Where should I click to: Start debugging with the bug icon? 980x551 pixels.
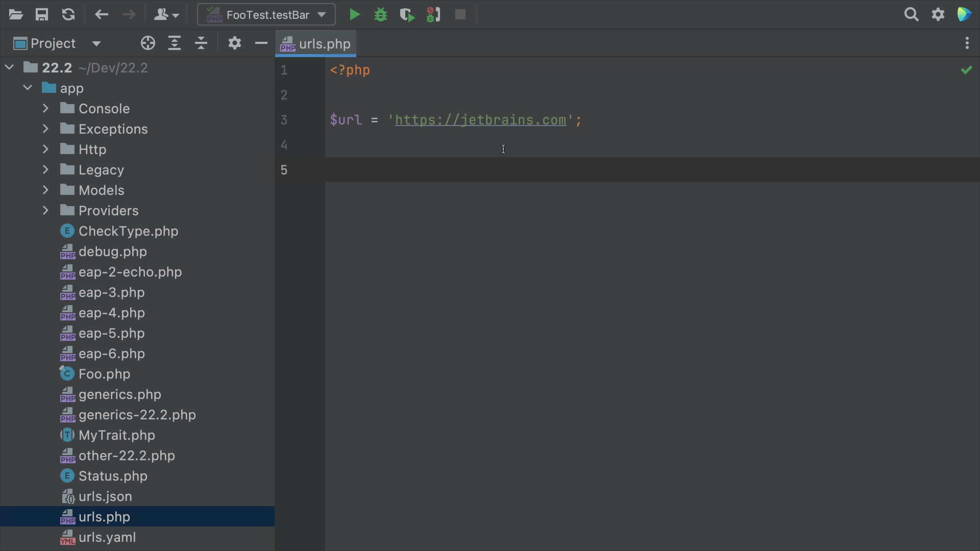point(381,15)
